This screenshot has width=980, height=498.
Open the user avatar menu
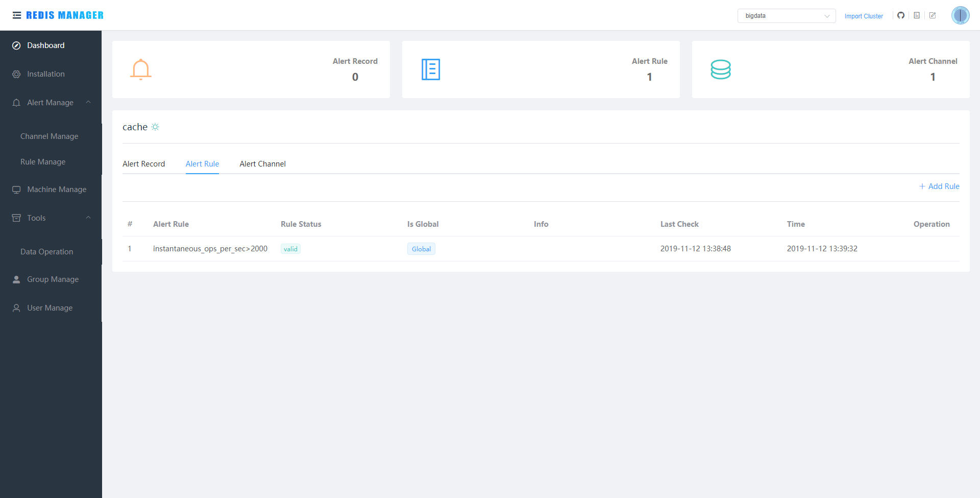coord(960,15)
